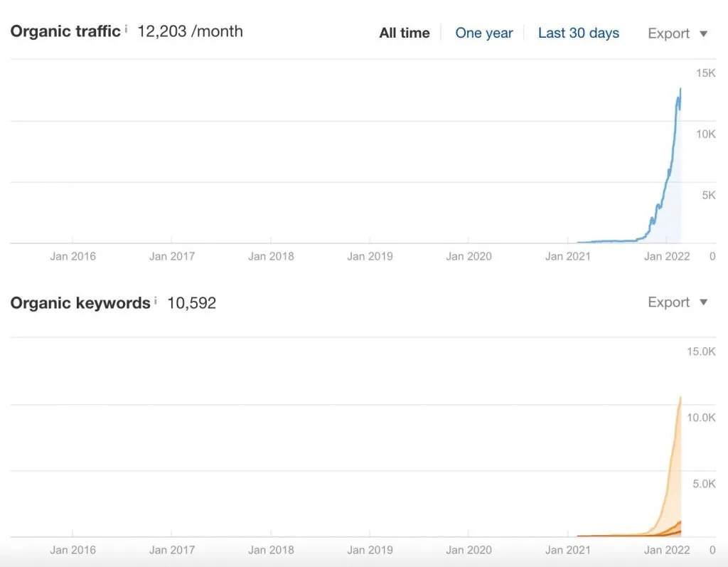Viewport: 728px width, 567px height.
Task: Switch to the One year view
Action: 483,33
